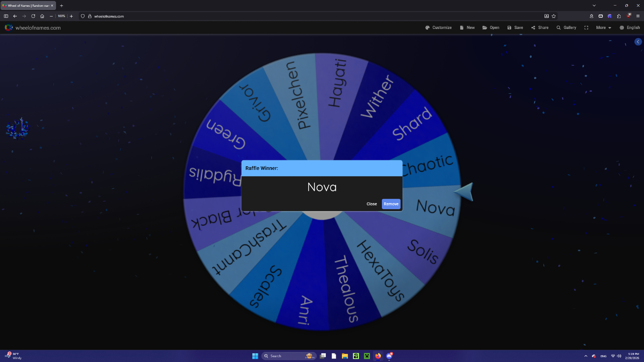This screenshot has width=644, height=362.
Task: Open Windows Start menu
Action: (x=255, y=356)
